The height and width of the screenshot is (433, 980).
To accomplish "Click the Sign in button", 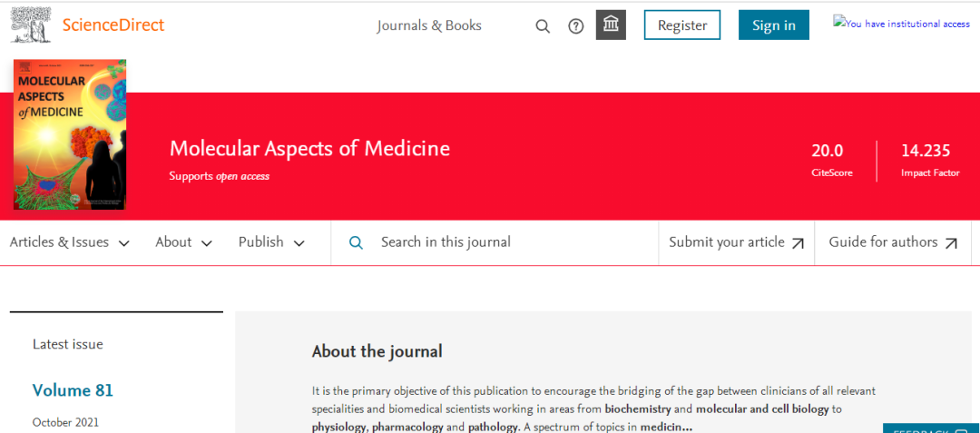I will click(773, 25).
